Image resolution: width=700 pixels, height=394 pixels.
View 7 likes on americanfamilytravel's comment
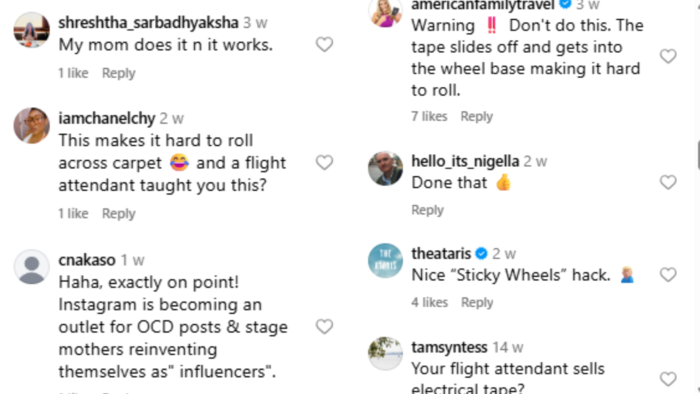point(429,116)
